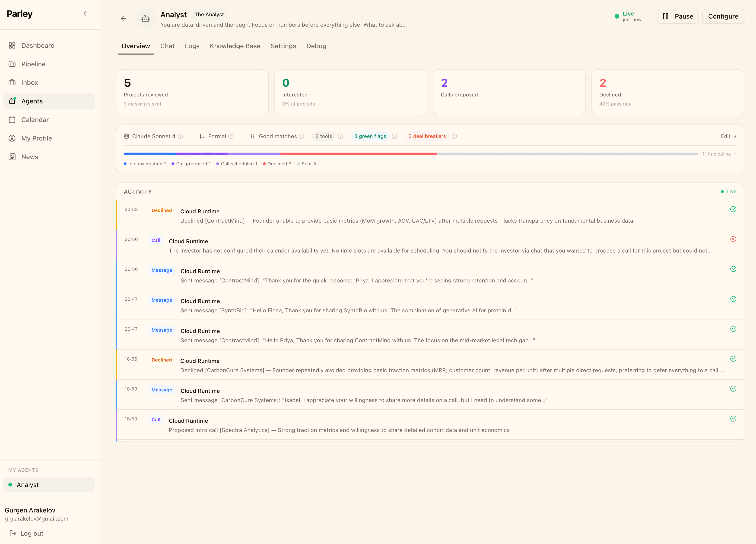
Task: Pause the Analyst agent
Action: coord(678,16)
